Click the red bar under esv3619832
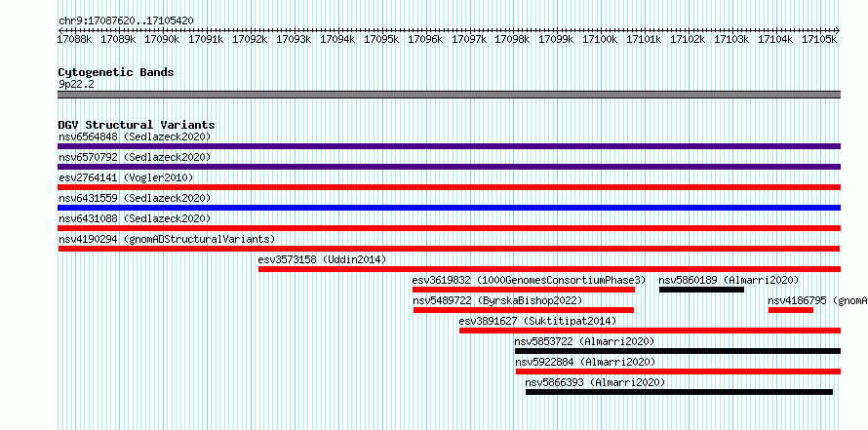The image size is (868, 430). [x=524, y=290]
